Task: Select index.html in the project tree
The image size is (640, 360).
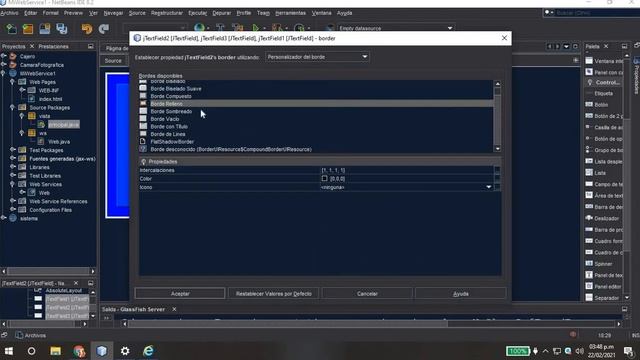Action: point(51,99)
